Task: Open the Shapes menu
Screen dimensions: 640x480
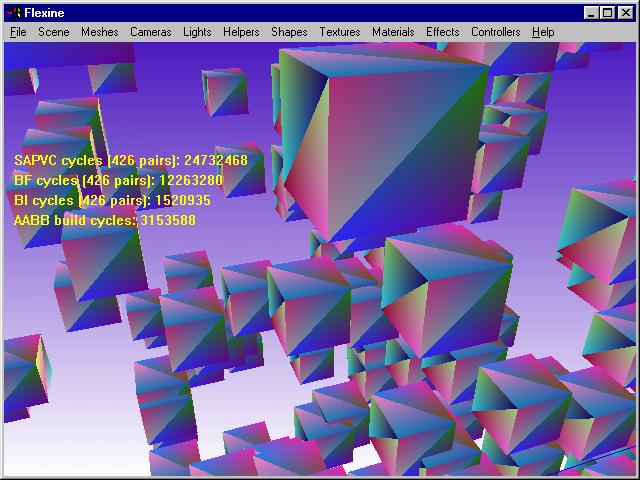Action: (289, 32)
